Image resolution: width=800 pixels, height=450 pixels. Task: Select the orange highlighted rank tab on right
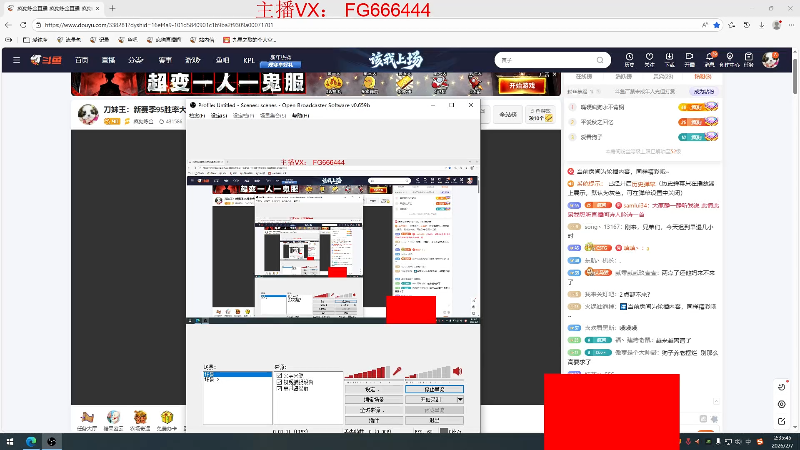pos(703,77)
